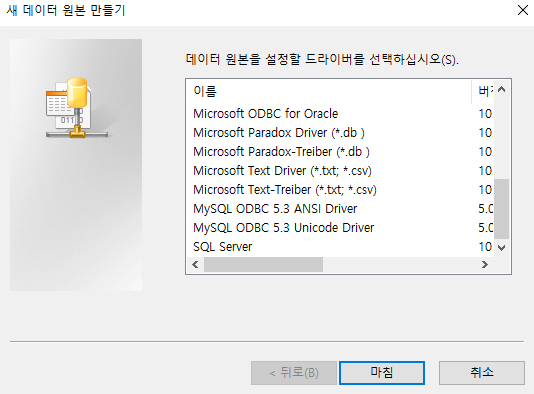Image resolution: width=534 pixels, height=394 pixels.
Task: Select MySQL ODBC 5.3 ANSI Driver
Action: [x=275, y=209]
